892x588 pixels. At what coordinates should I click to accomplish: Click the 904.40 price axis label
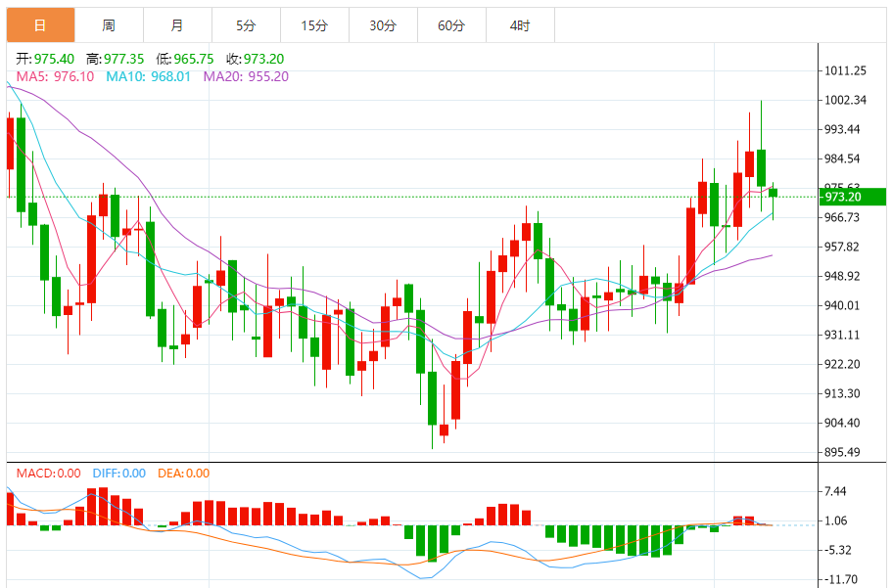(842, 423)
